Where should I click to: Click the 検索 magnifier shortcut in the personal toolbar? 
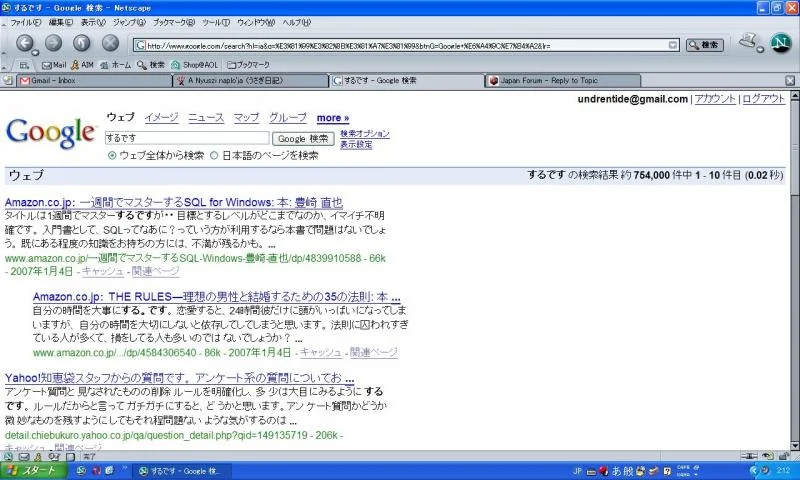[x=151, y=65]
